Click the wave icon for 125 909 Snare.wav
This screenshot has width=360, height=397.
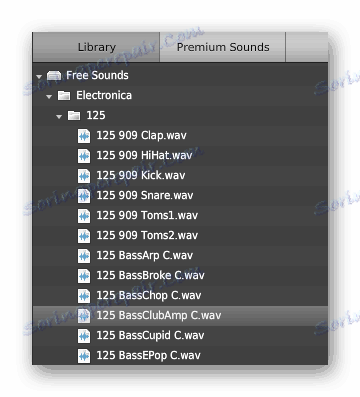(84, 196)
